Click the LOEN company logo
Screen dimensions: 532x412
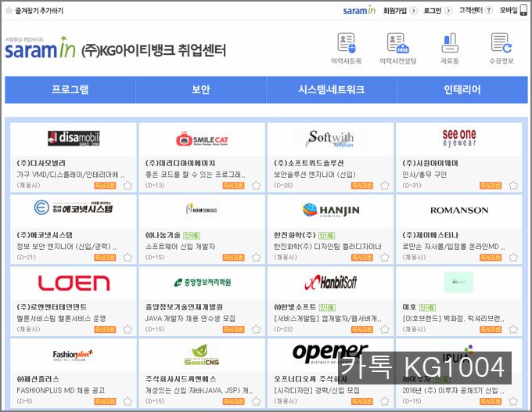[74, 283]
